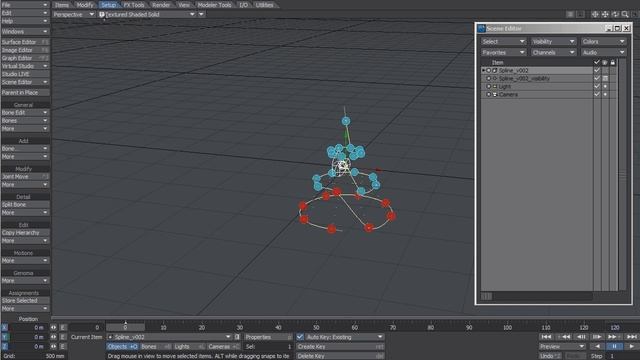
Task: Click the viewport layout grid icon
Action: click(570, 14)
